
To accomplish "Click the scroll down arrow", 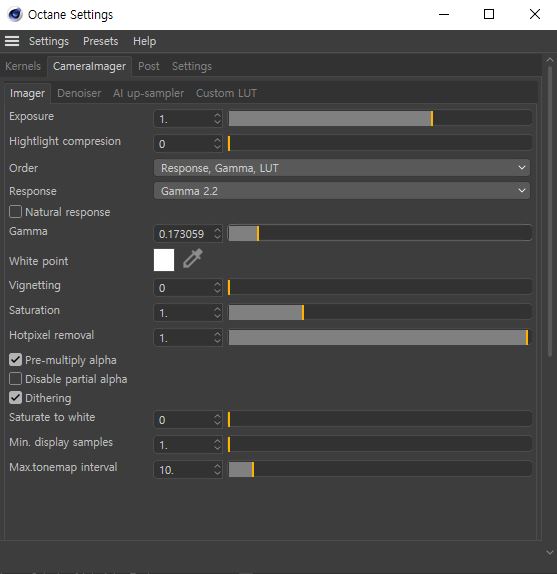I will point(550,553).
